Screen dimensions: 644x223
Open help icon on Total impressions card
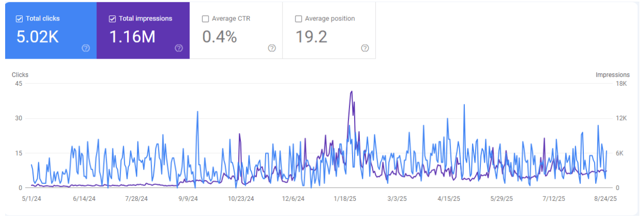(x=179, y=48)
